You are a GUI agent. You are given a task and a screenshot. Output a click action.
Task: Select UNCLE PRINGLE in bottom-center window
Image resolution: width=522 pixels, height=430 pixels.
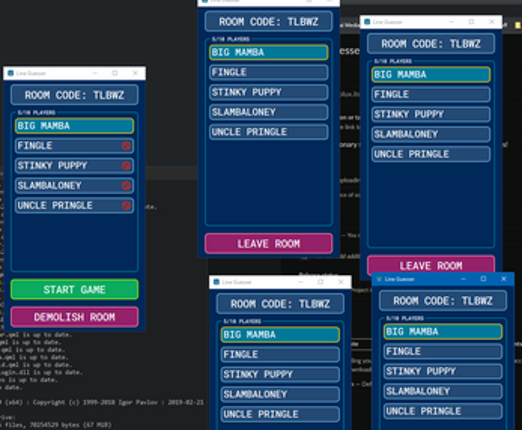pyautogui.click(x=280, y=414)
